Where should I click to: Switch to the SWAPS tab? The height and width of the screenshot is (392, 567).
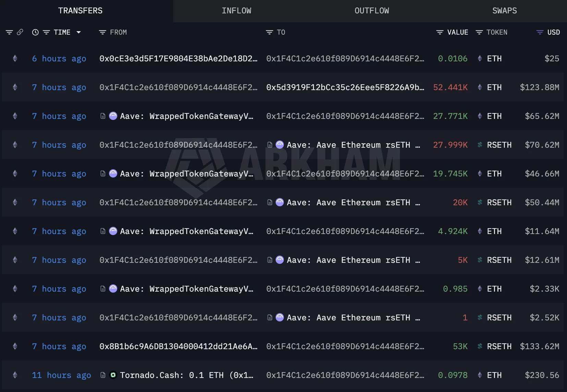504,11
